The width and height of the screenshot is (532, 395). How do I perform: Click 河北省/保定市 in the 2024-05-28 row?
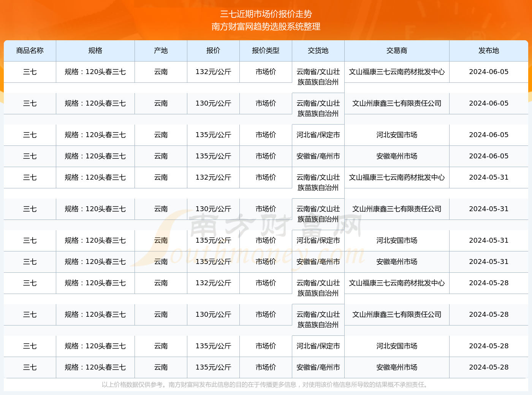point(318,346)
